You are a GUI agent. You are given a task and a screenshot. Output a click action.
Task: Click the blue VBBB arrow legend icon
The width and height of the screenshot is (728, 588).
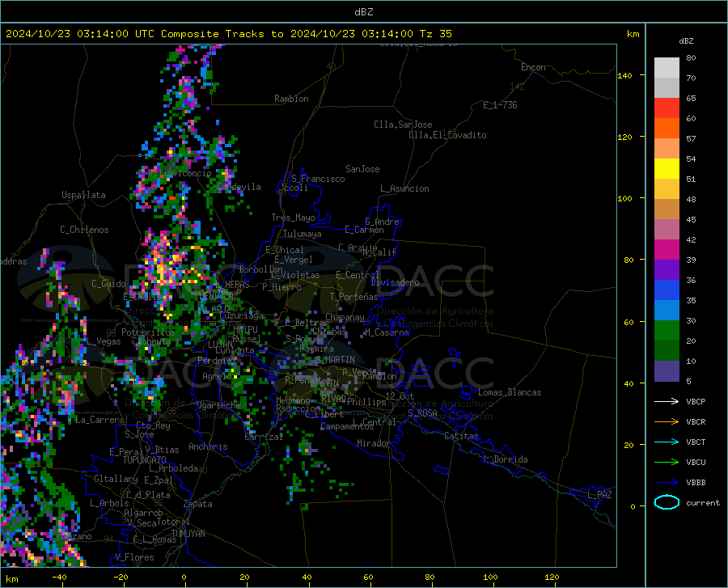pyautogui.click(x=667, y=483)
